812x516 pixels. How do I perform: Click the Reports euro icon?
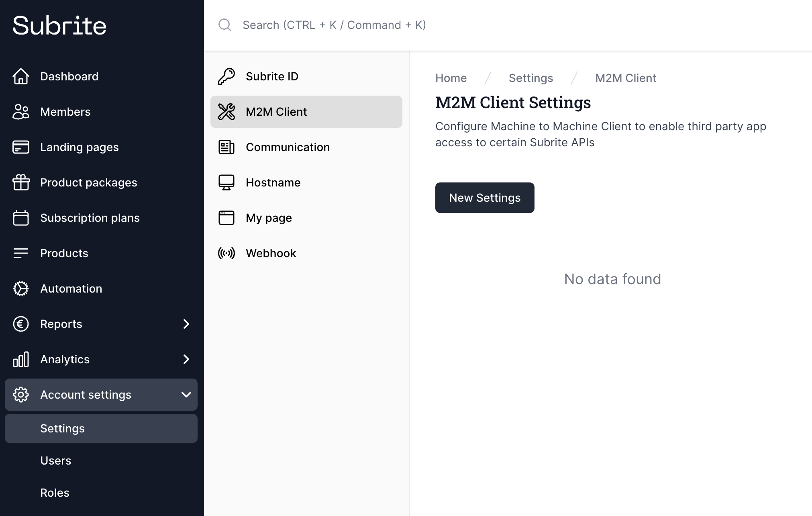21,324
